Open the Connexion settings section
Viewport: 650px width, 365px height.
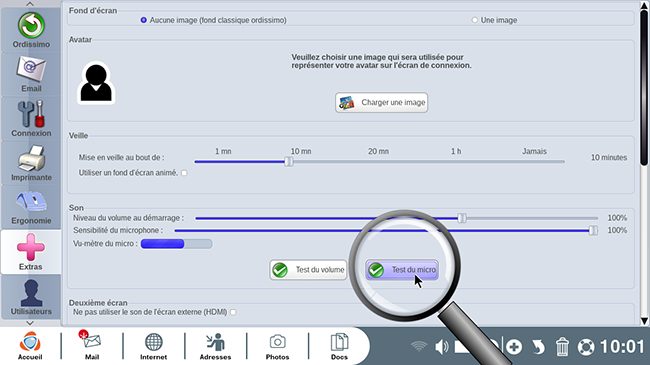31,119
